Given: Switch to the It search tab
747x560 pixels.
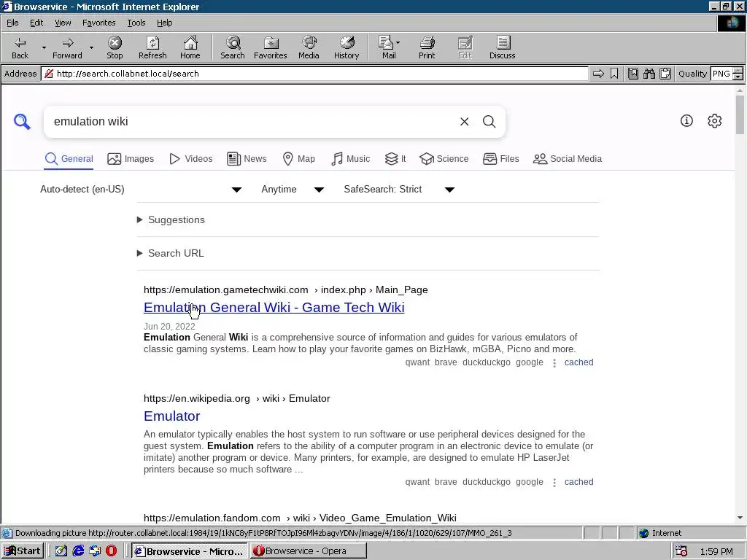Looking at the screenshot, I should click(395, 159).
